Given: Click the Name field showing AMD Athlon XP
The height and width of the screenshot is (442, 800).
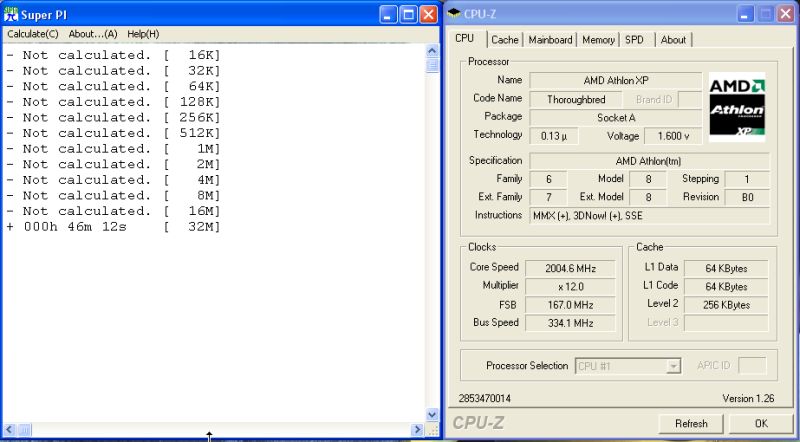Looking at the screenshot, I should [x=616, y=81].
